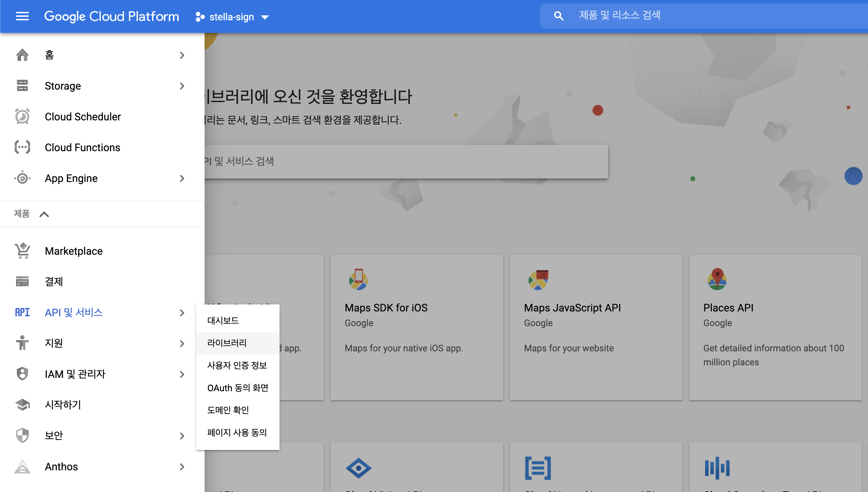Select 페이지 사용 동의 from the submenu

pos(238,433)
